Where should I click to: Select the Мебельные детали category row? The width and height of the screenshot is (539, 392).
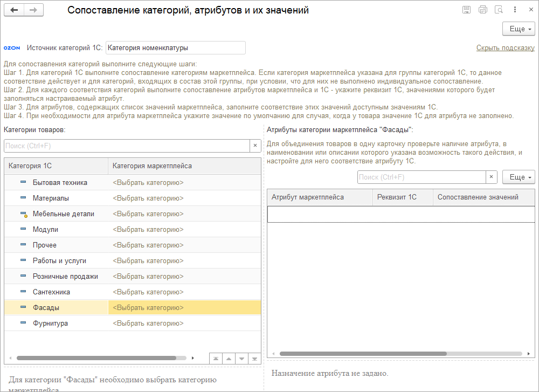63,214
